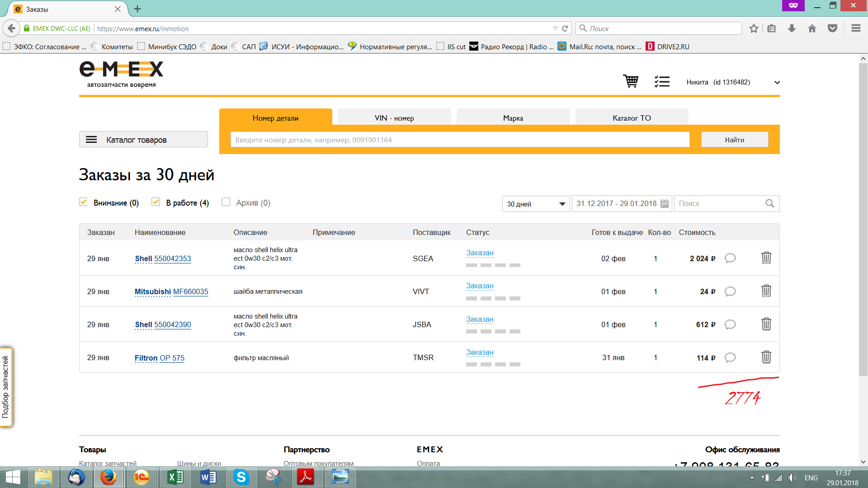Open the shopping cart icon
868x488 pixels.
631,81
